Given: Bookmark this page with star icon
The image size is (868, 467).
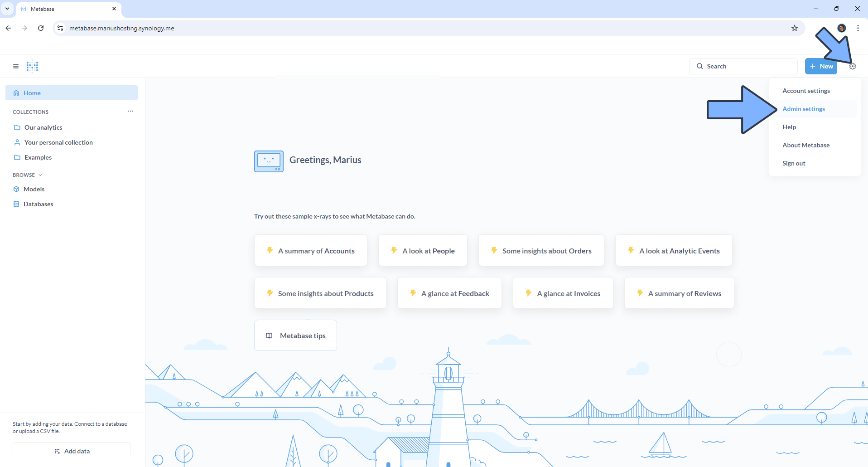Looking at the screenshot, I should click(795, 28).
